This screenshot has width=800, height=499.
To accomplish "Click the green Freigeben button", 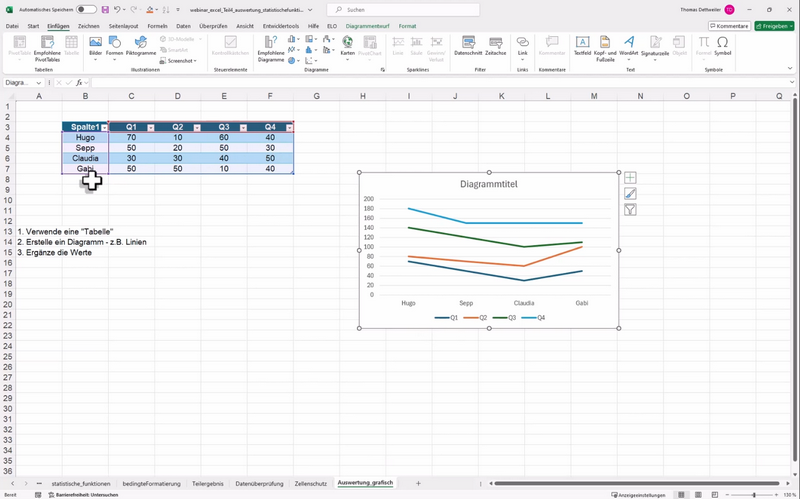I will click(x=774, y=26).
